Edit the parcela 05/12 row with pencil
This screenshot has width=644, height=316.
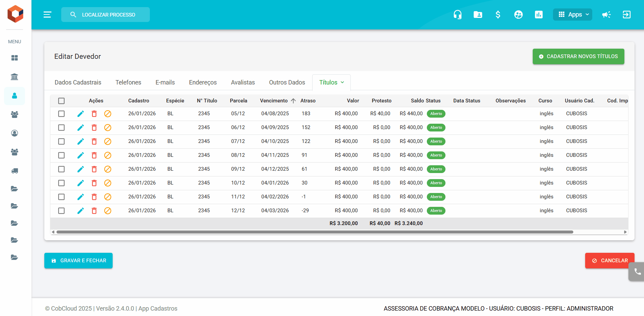[x=80, y=114]
